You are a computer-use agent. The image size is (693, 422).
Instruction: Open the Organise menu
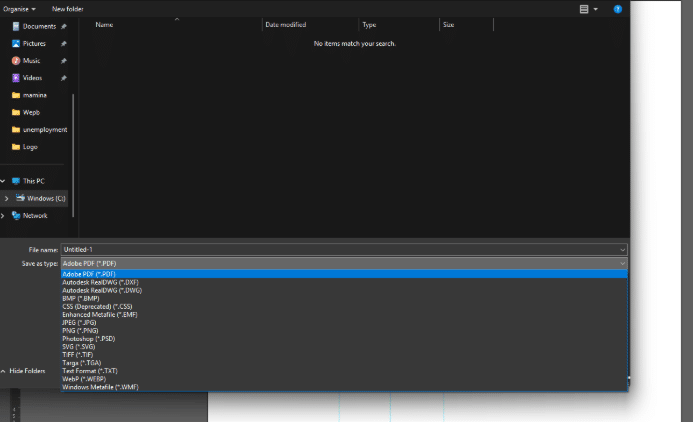tap(19, 9)
